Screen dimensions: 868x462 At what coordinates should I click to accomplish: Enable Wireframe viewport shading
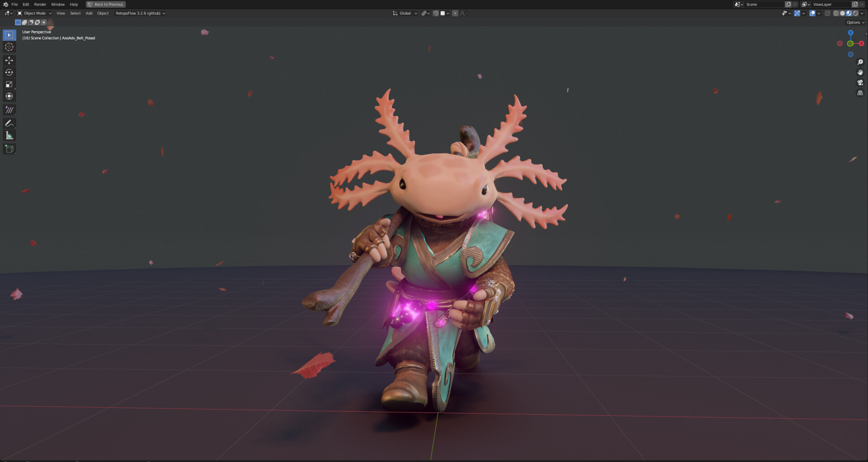click(x=836, y=13)
